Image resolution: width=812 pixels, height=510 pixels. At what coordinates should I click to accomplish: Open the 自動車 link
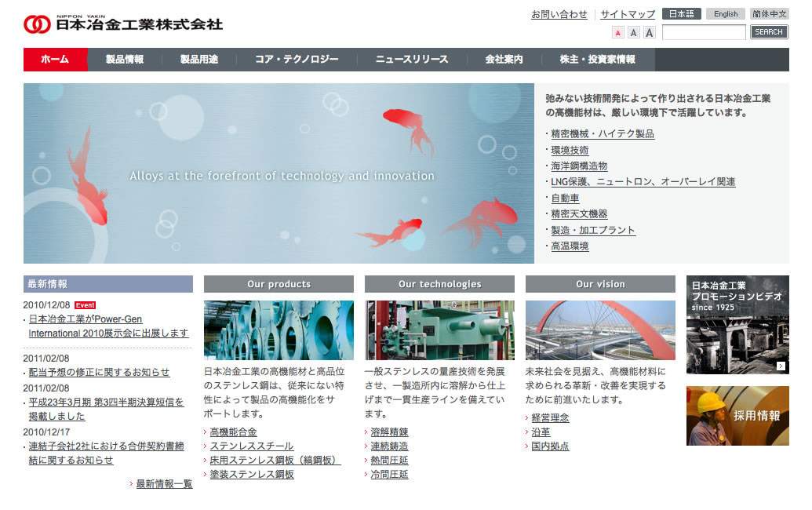pyautogui.click(x=565, y=199)
